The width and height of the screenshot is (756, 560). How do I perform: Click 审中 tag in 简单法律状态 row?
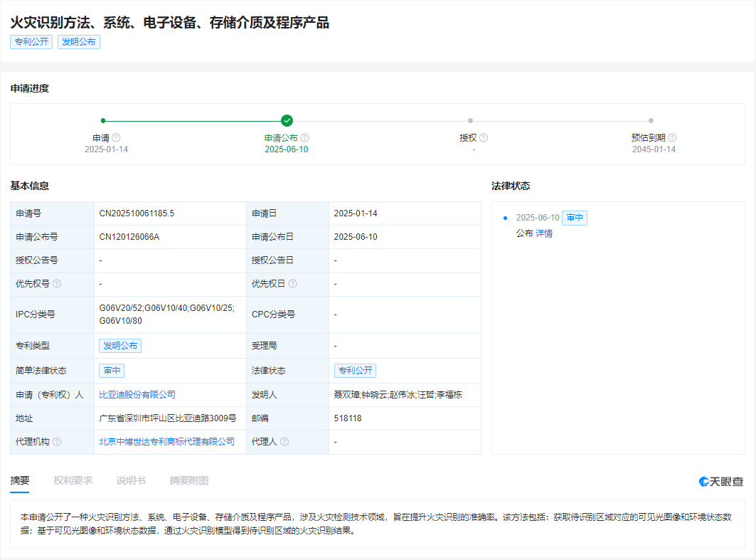112,371
